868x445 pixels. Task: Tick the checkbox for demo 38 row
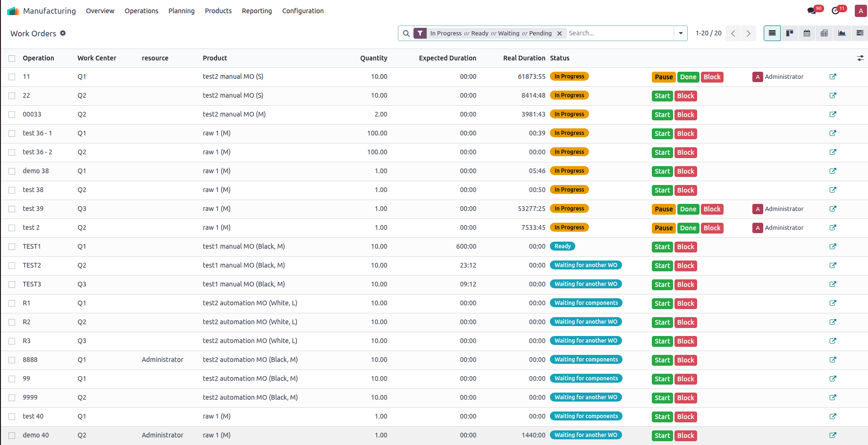[x=12, y=171]
